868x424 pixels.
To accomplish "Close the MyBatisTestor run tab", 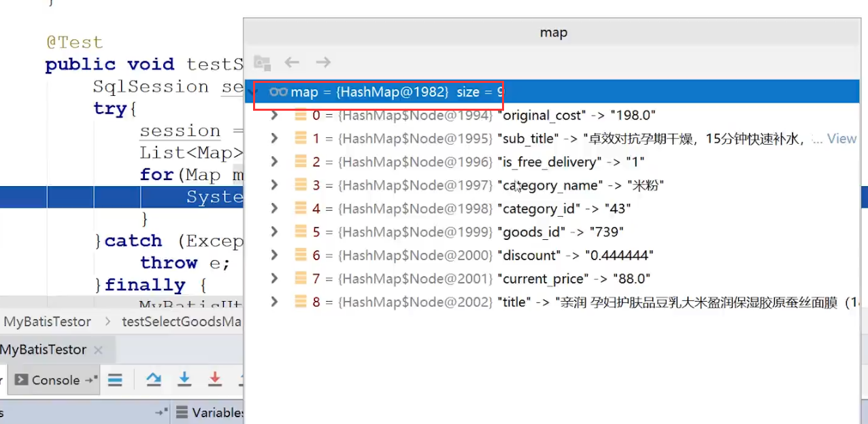I will [x=98, y=351].
